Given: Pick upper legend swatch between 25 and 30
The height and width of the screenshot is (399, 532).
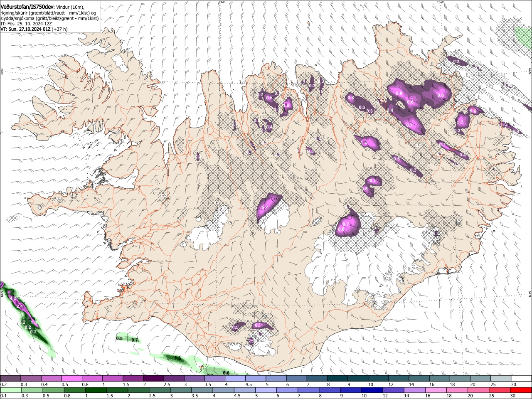Looking at the screenshot, I should pos(501,379).
